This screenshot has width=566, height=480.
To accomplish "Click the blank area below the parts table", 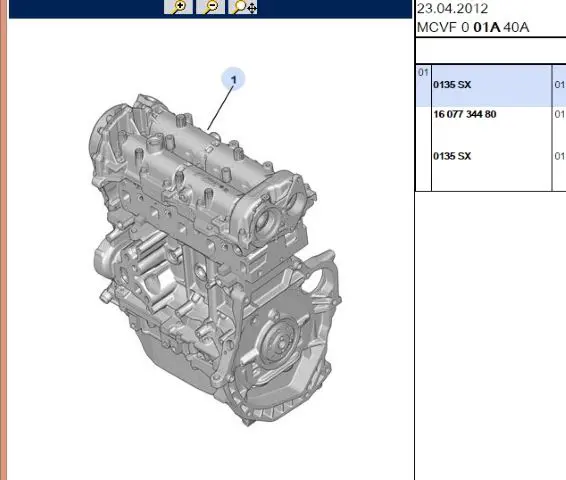I will click(x=491, y=336).
